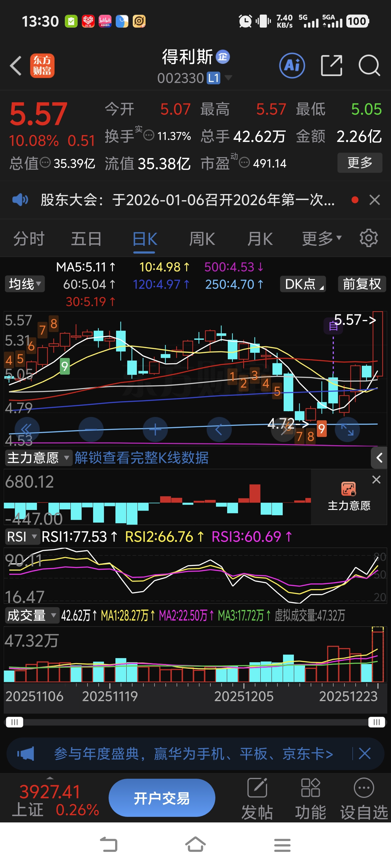Viewport: 391px width, 868px height.
Task: Move chart left with single arrow
Action: [x=219, y=430]
